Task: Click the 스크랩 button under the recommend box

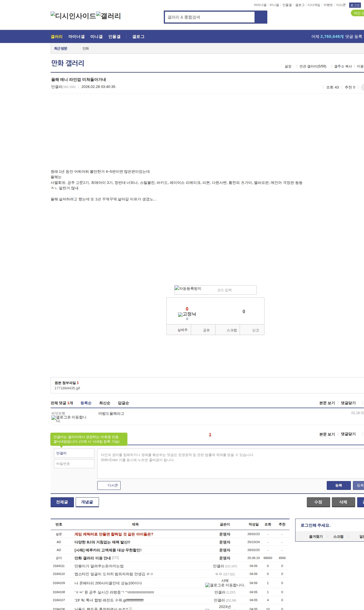Action: [x=228, y=330]
